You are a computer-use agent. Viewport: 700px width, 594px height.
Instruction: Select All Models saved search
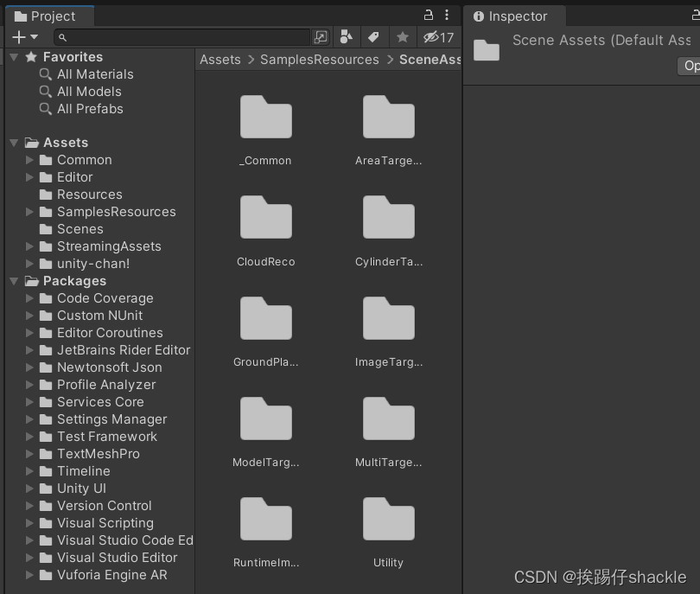[89, 92]
